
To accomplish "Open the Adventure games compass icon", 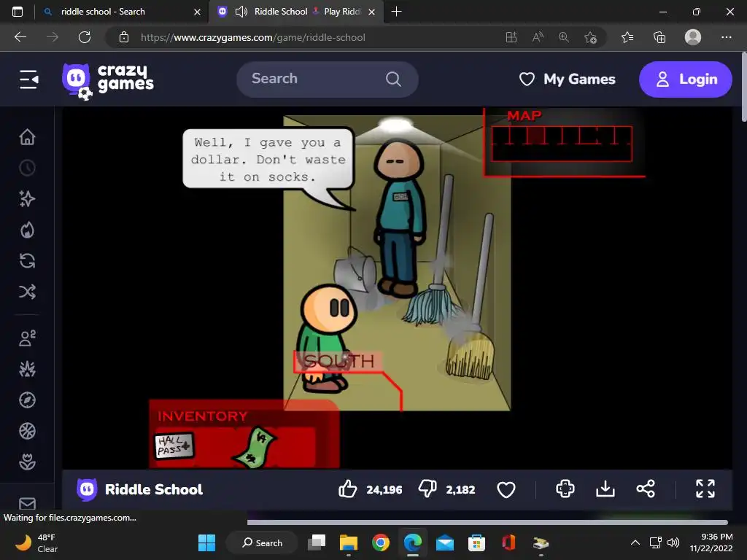I will (x=27, y=400).
